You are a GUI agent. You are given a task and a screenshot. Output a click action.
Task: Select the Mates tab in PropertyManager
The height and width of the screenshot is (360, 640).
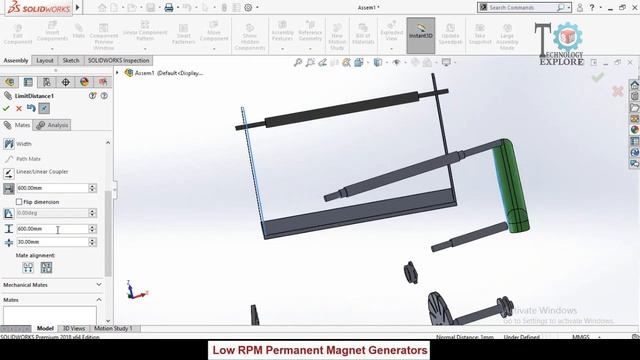click(17, 125)
